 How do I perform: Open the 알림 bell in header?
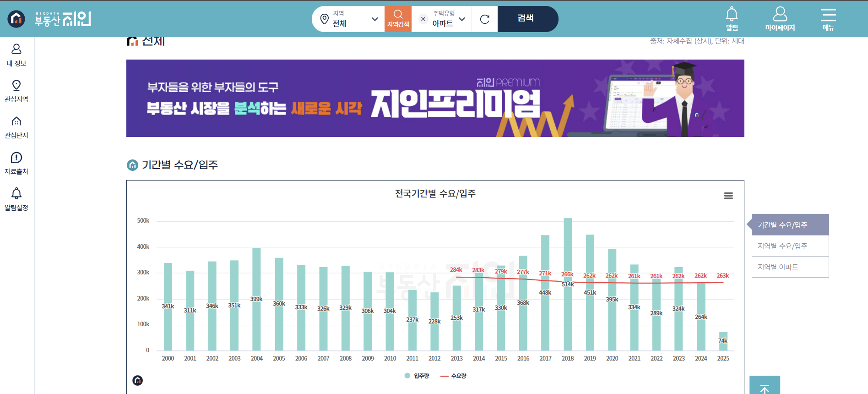click(x=732, y=19)
